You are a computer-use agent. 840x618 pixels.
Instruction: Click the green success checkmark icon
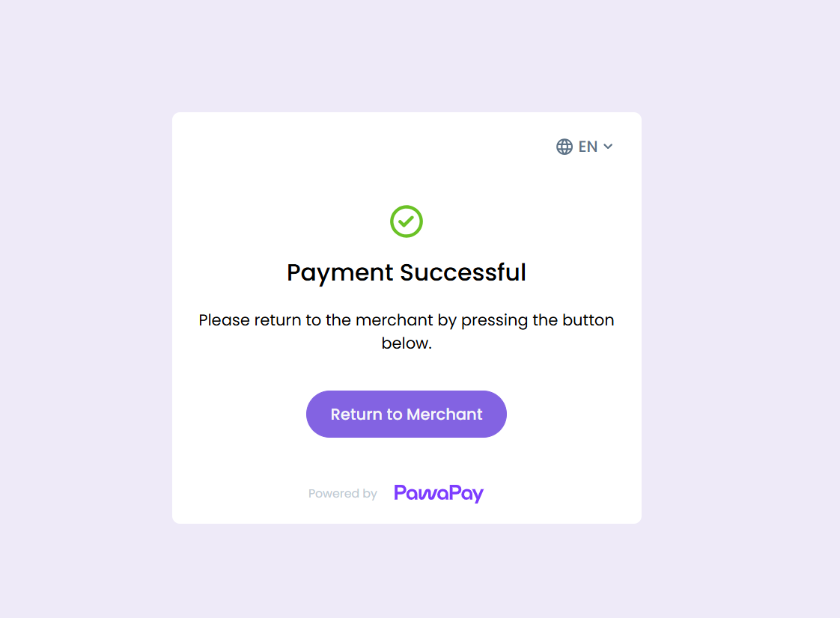(407, 221)
